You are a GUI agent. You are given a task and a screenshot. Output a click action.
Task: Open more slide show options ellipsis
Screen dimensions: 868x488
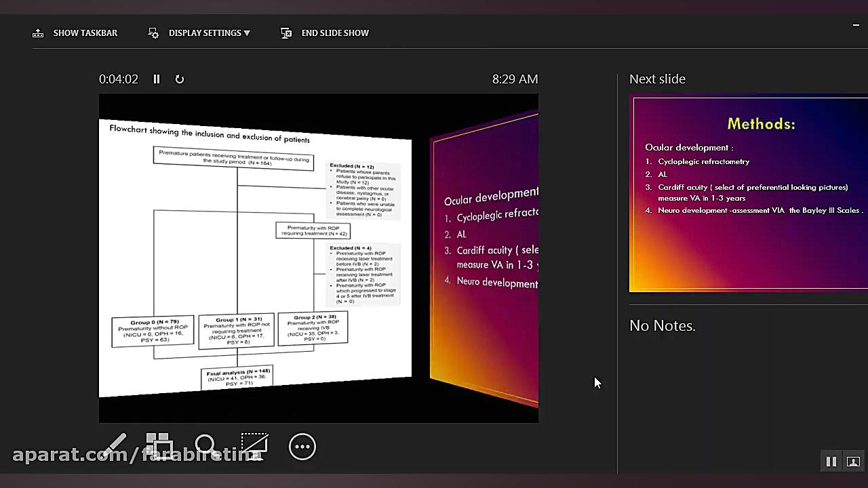[302, 447]
